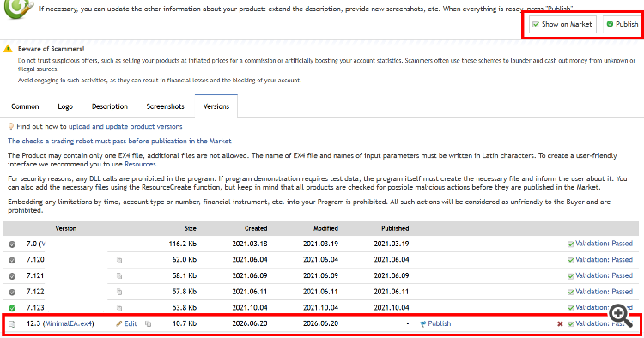This screenshot has width=644, height=338.
Task: Click the green active status icon for version 7.123
Action: coord(12,308)
